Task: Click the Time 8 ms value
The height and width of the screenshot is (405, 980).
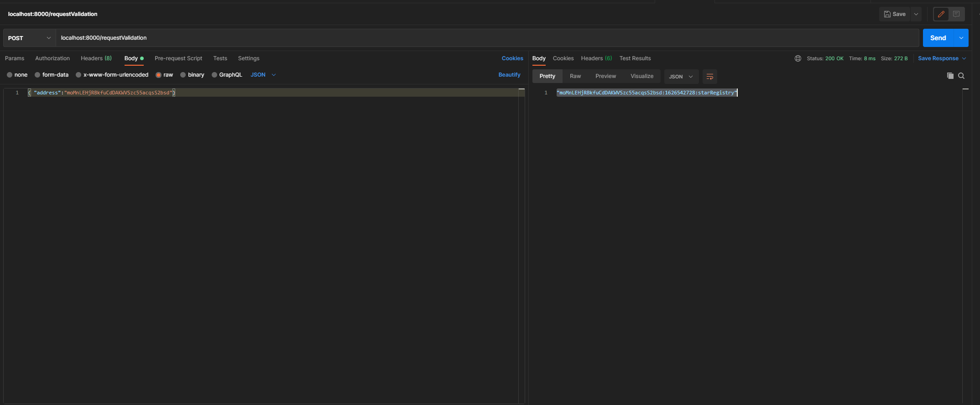Action: 870,58
